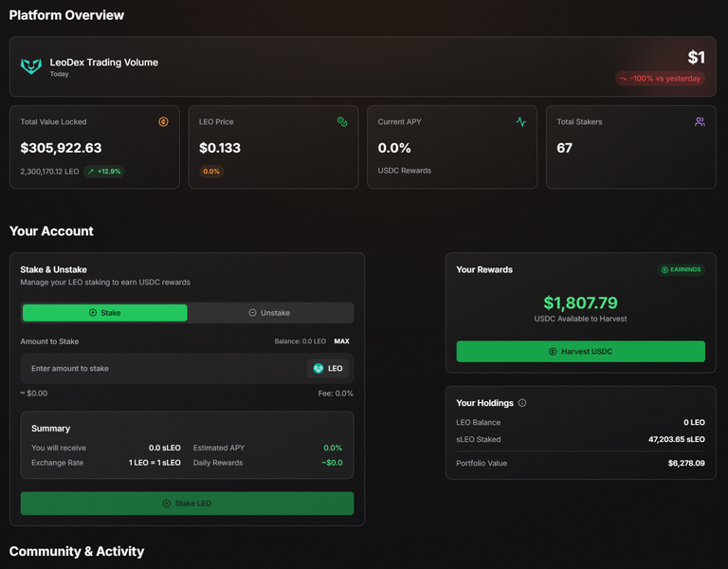Image resolution: width=728 pixels, height=569 pixels.
Task: Click the 67 total stakers value
Action: pos(565,148)
